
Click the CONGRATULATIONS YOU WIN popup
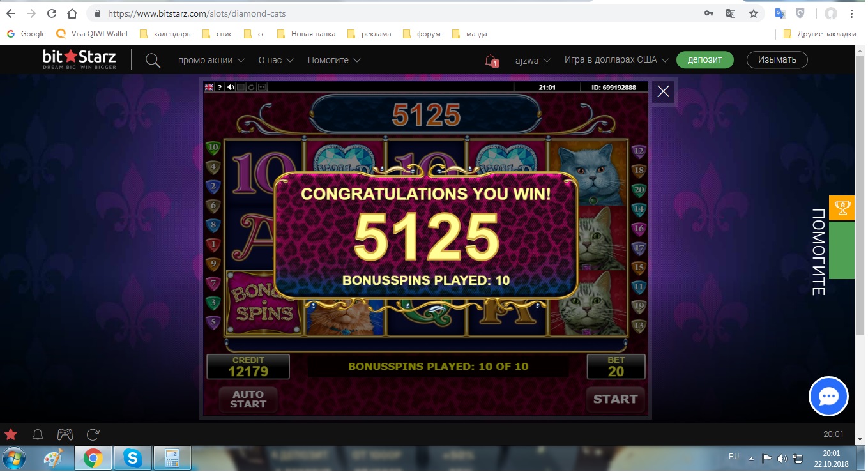(426, 236)
